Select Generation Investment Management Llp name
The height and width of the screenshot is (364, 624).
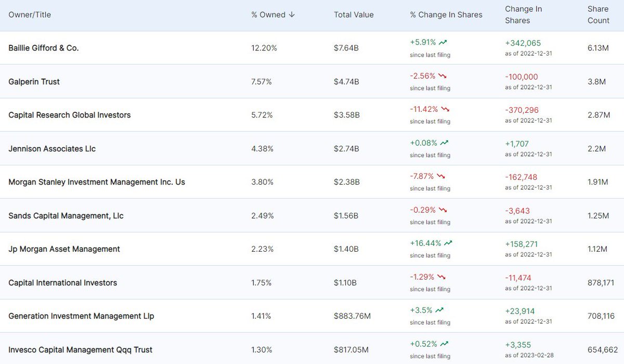(x=81, y=316)
